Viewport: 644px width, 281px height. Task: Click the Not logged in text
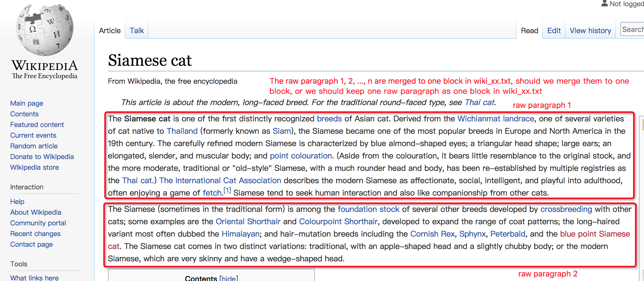(627, 4)
